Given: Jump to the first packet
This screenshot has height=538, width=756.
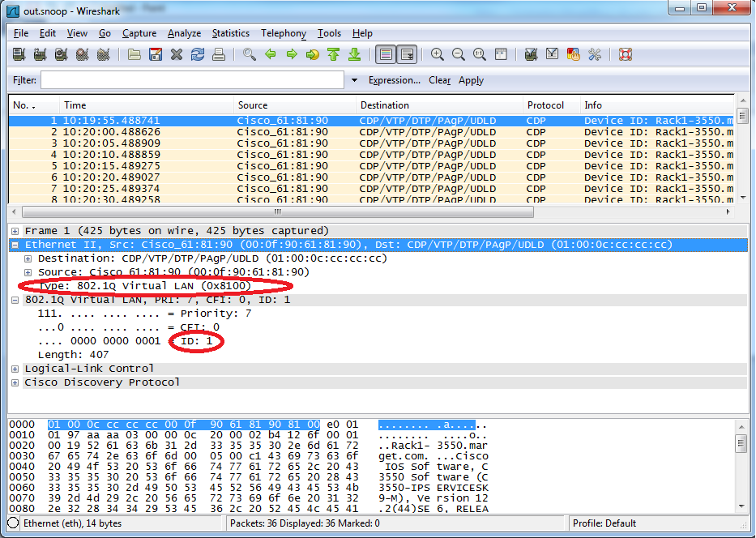Looking at the screenshot, I should point(334,54).
